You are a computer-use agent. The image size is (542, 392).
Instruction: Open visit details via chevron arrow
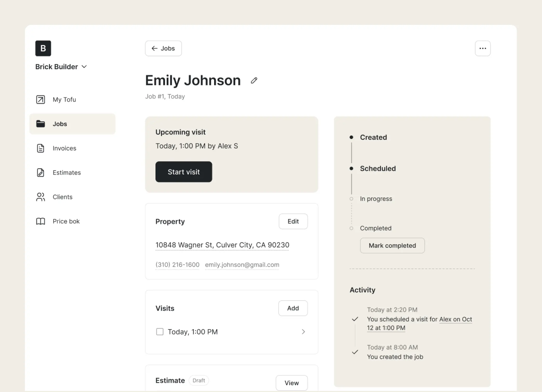click(x=303, y=332)
